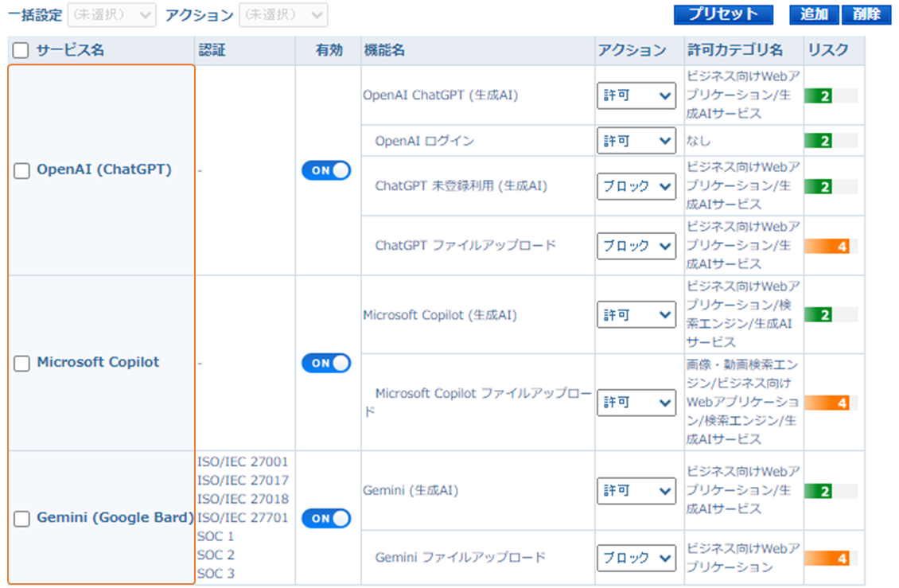
Task: Tick the select-all checkbox beside サービス名
Action: pyautogui.click(x=21, y=51)
